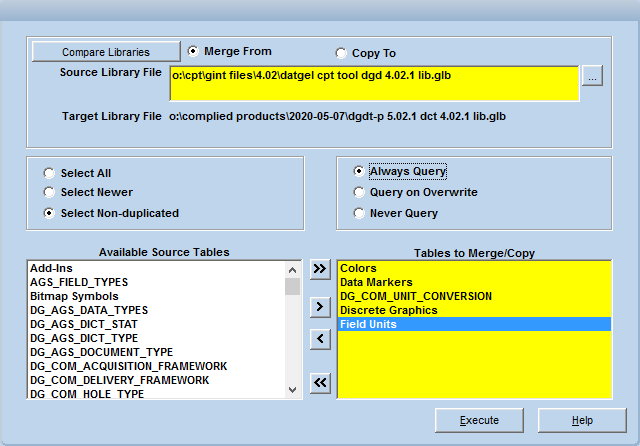Set query mode to Always Query

[x=359, y=172]
